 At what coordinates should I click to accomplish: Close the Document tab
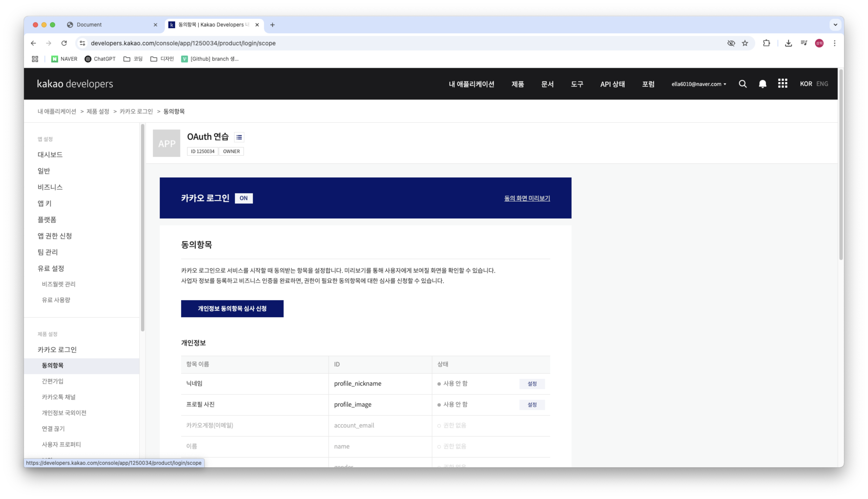pyautogui.click(x=155, y=25)
